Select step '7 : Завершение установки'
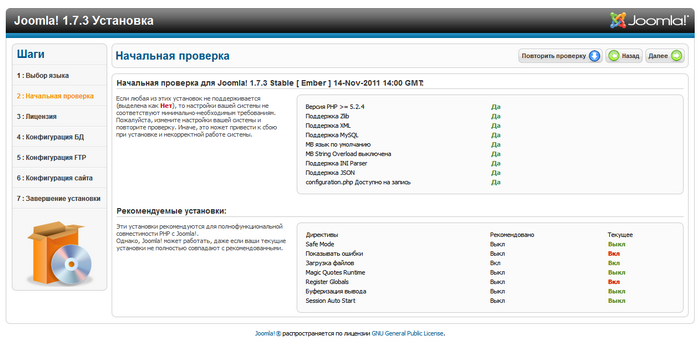This screenshot has height=364, width=700. [x=58, y=198]
